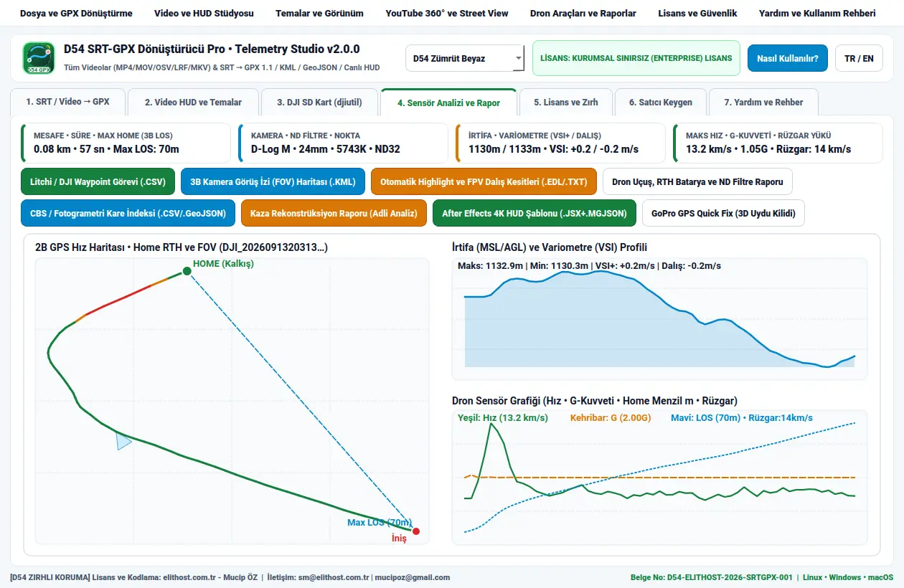Click the D54 GPX app logo icon

[39, 58]
